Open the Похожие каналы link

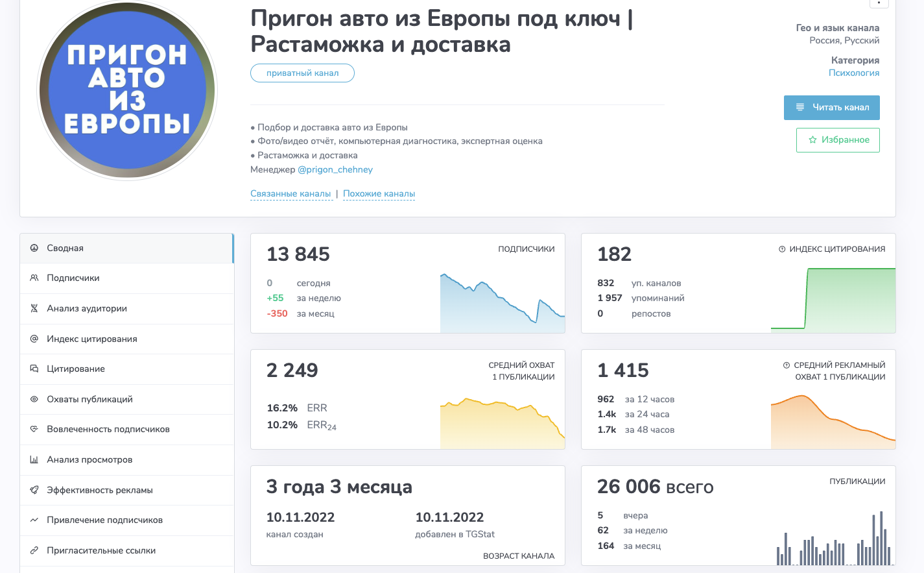pyautogui.click(x=379, y=193)
